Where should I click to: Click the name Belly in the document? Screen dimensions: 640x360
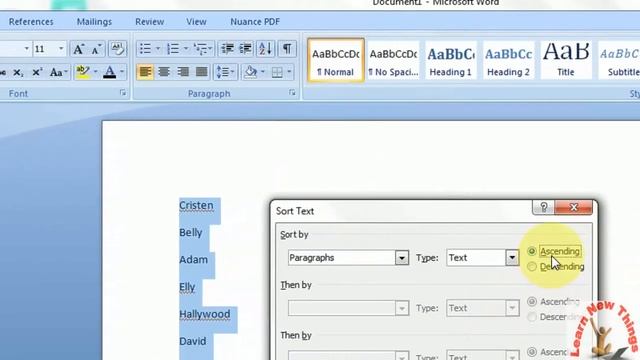(x=191, y=233)
